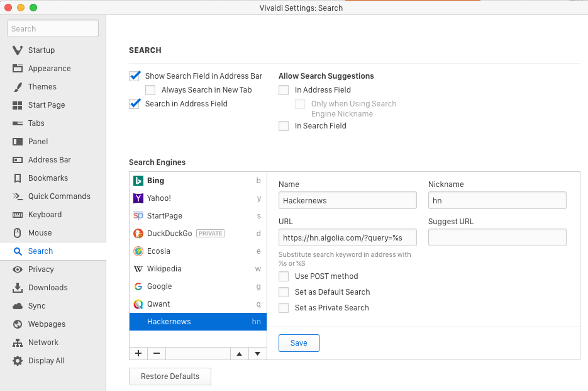The height and width of the screenshot is (391, 588).
Task: Add a new search engine with plus button
Action: tap(138, 353)
